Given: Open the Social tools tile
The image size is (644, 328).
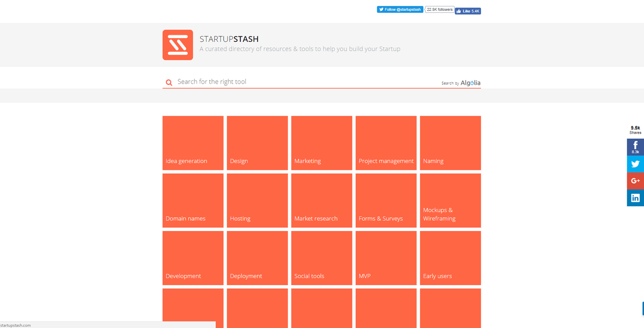Looking at the screenshot, I should pyautogui.click(x=322, y=258).
